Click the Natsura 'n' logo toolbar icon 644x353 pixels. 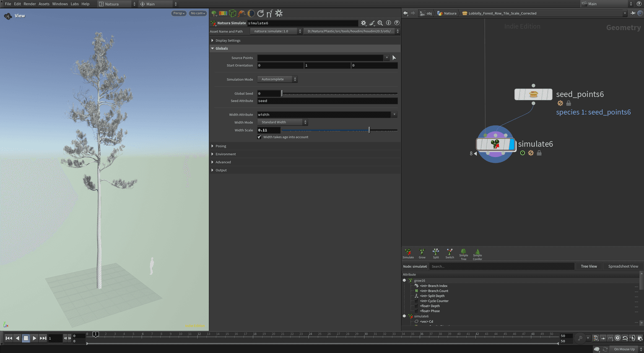[x=269, y=13]
